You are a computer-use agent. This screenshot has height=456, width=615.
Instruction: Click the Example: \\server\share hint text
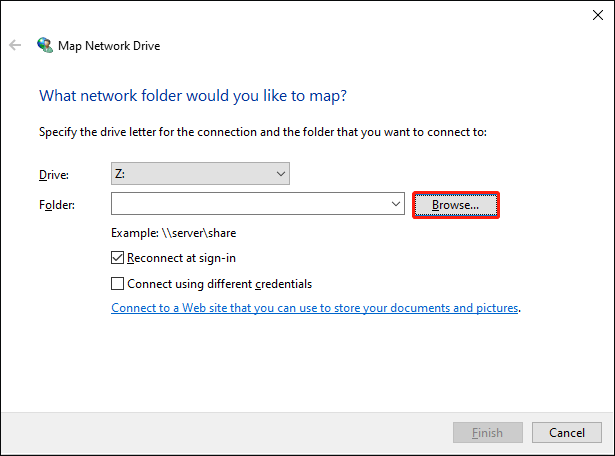click(173, 233)
